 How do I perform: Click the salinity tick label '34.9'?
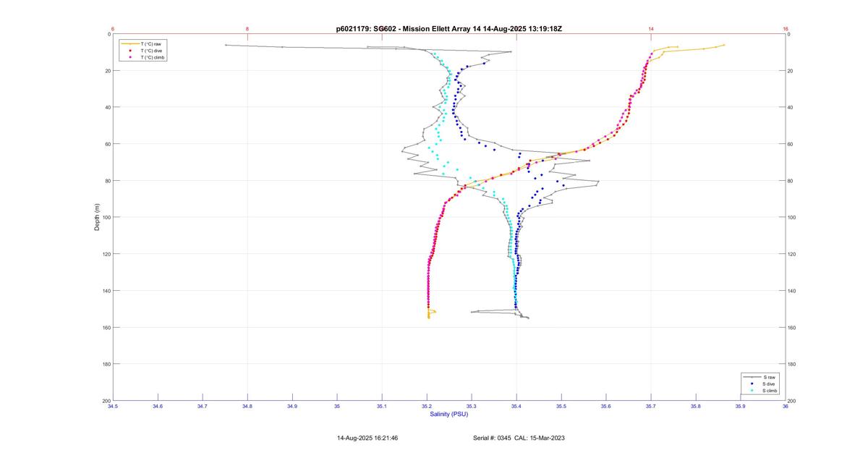292,407
